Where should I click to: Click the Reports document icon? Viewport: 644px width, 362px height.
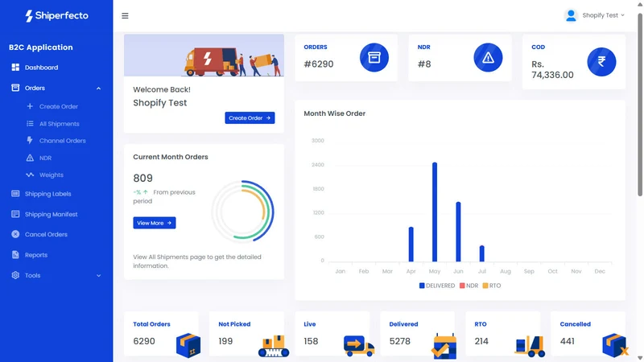[15, 254]
